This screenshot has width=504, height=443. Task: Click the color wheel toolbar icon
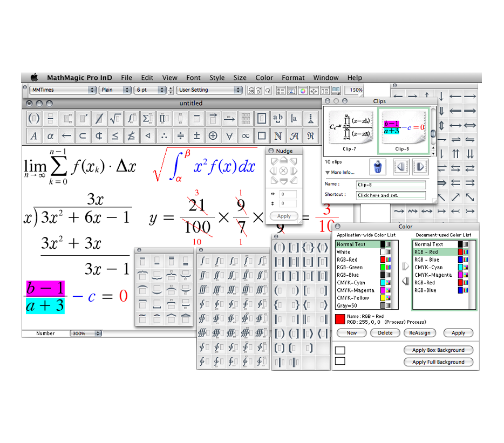pos(303,90)
